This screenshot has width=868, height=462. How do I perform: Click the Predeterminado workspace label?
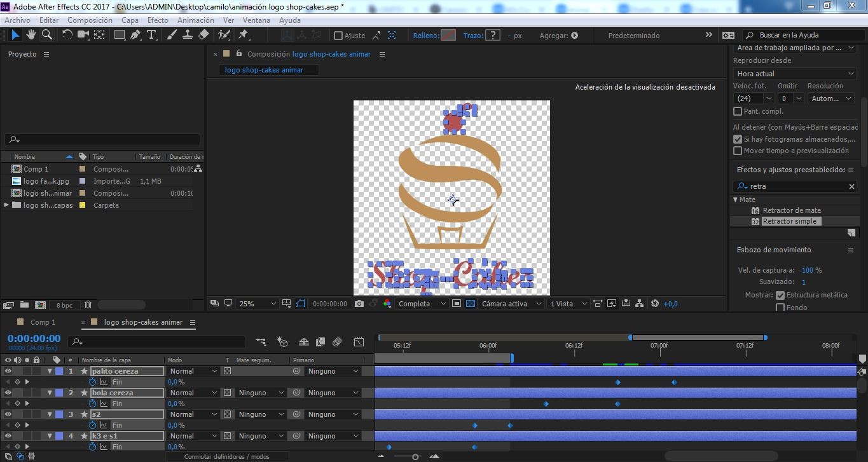coord(633,36)
